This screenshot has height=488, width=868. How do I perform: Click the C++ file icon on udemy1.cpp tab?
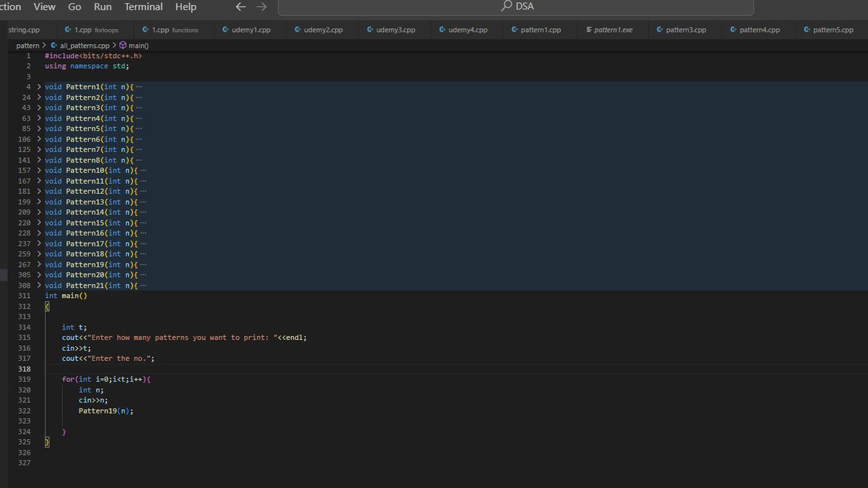226,30
